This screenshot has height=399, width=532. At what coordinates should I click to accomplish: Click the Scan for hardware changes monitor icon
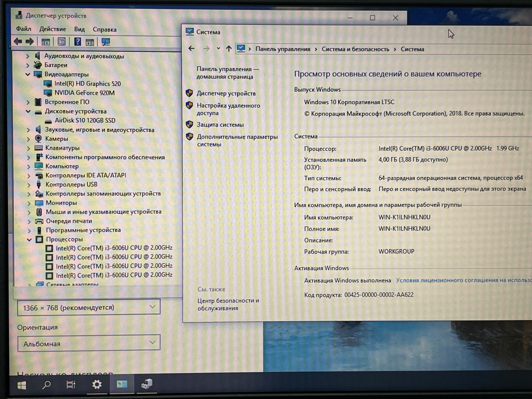tap(106, 42)
